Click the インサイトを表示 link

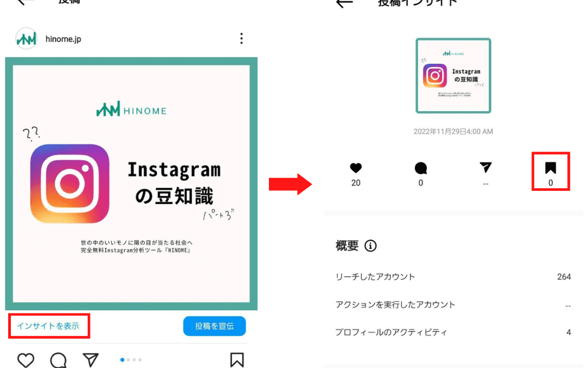click(48, 325)
